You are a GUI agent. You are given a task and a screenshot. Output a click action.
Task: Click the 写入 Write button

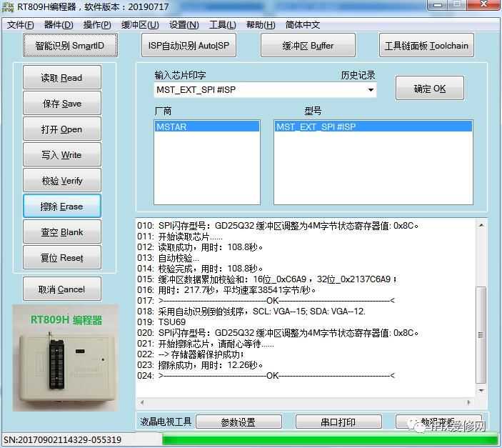pos(61,155)
